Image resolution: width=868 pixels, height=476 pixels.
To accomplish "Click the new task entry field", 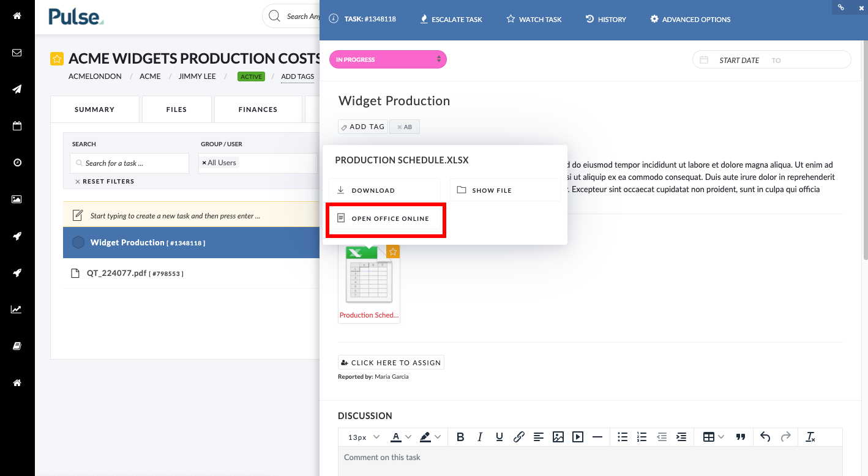I will tap(192, 215).
